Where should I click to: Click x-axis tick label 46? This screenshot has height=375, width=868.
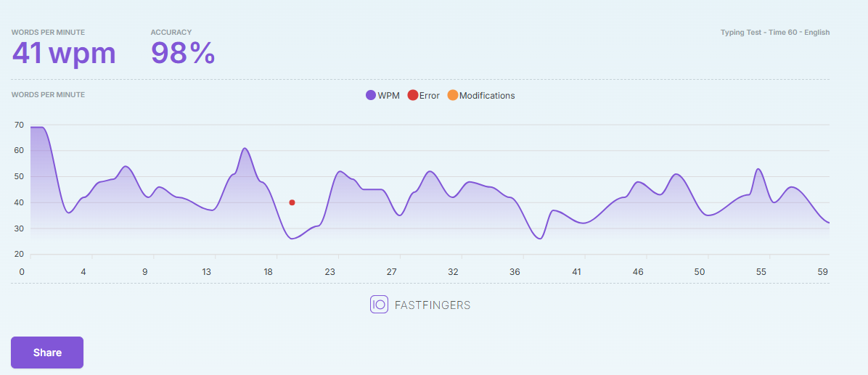(x=638, y=271)
